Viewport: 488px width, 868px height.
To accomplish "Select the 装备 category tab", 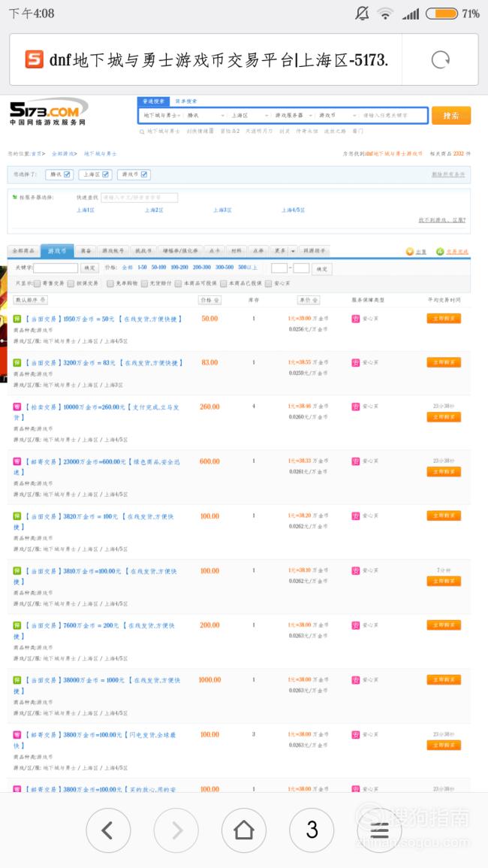I will point(86,251).
